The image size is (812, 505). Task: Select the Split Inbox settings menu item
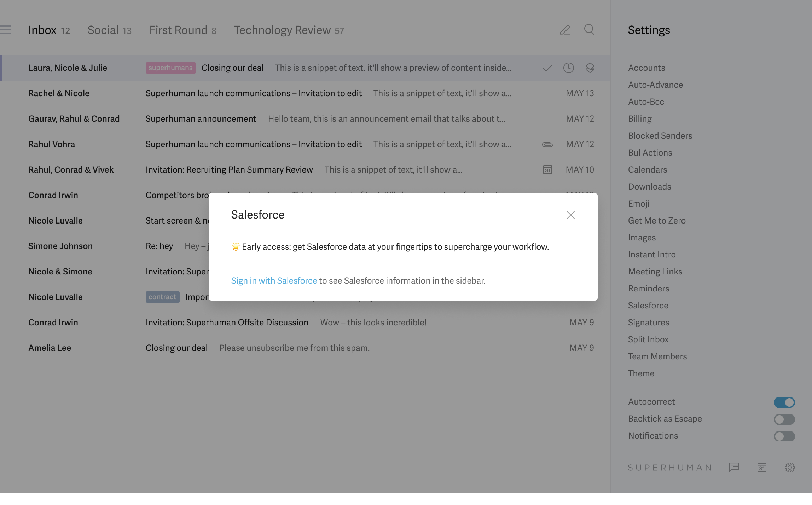[649, 339]
